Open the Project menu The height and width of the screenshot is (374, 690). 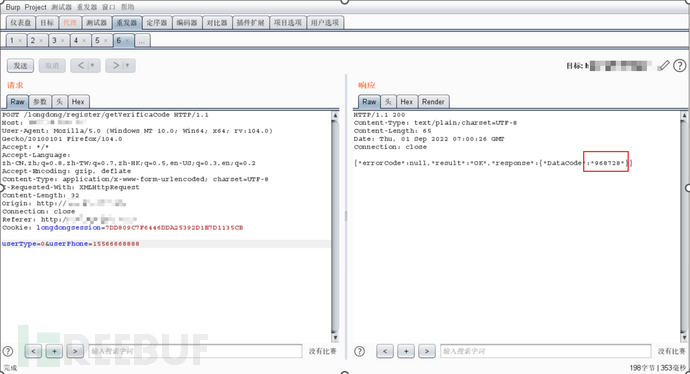pos(36,7)
